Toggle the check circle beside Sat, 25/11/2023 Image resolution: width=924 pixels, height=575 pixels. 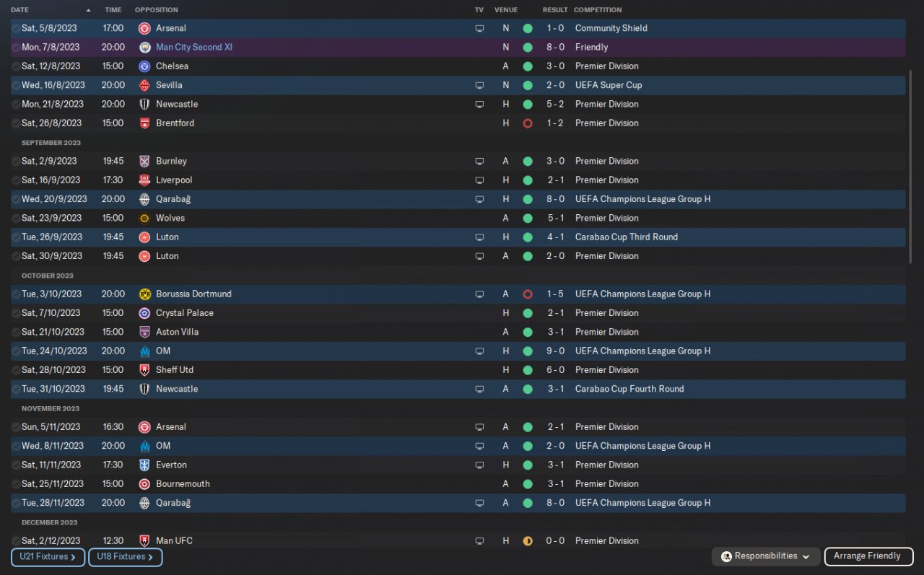(16, 484)
